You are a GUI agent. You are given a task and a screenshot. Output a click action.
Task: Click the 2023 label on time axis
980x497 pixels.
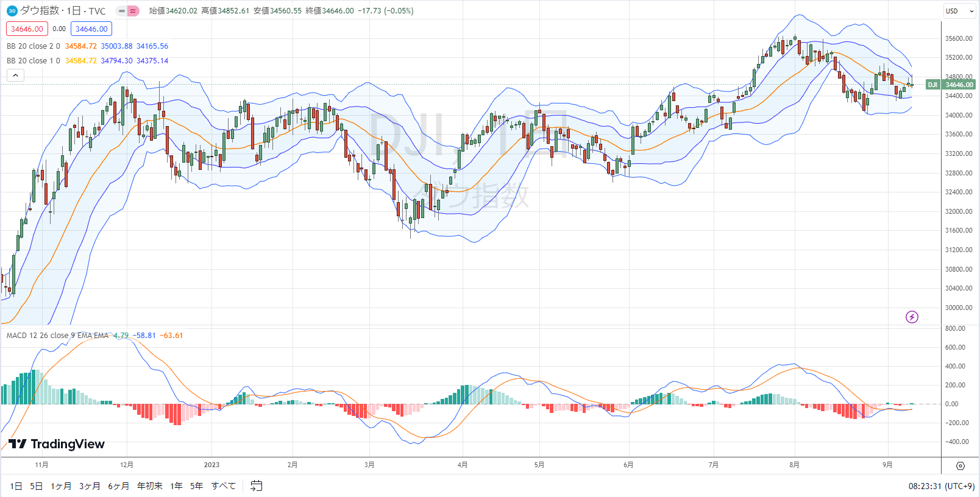tap(211, 465)
